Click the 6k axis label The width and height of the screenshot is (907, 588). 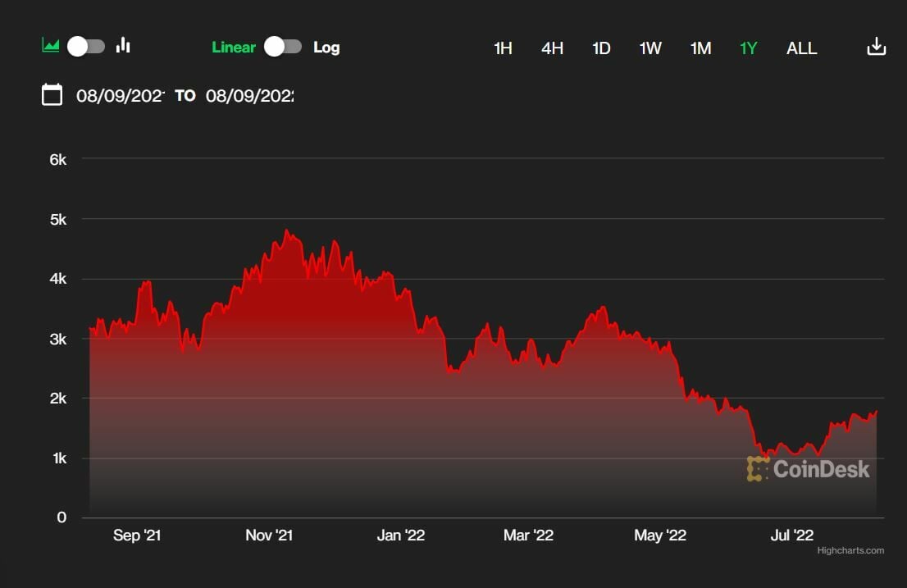pos(58,160)
